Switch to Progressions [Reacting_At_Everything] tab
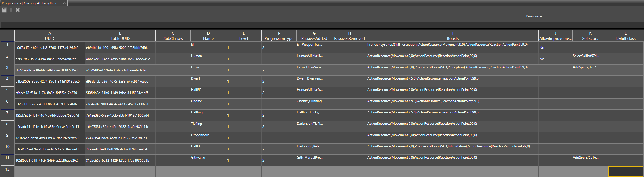 30,3
